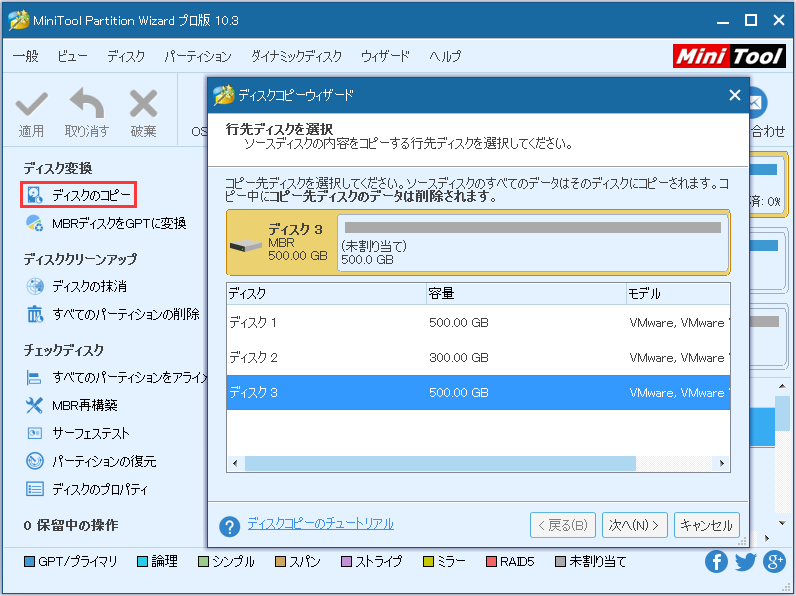Open パーティションの復元 icon

(35, 461)
